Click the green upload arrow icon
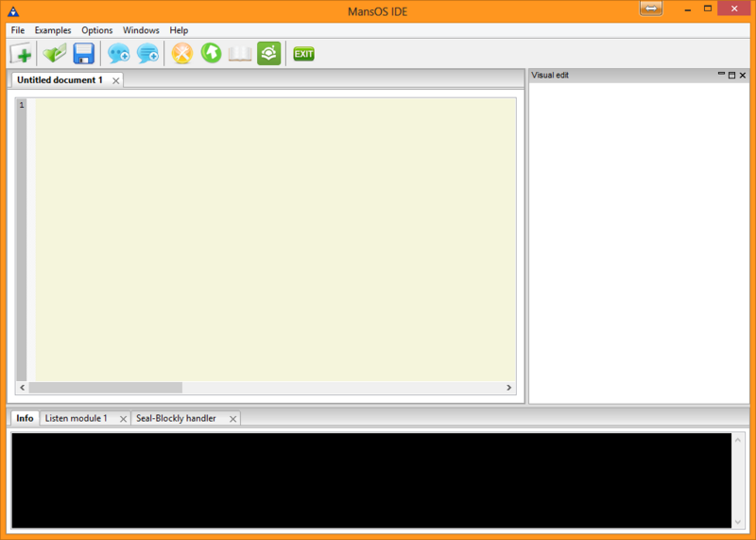 click(211, 53)
